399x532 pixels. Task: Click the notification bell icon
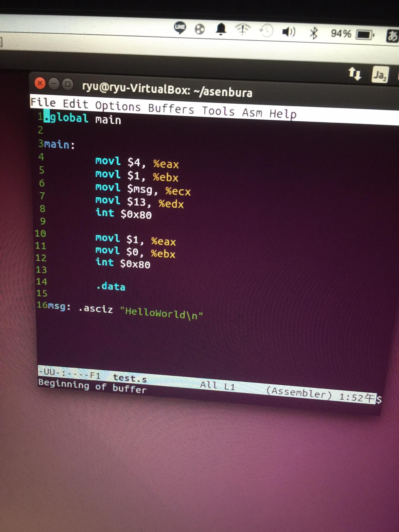coord(221,29)
